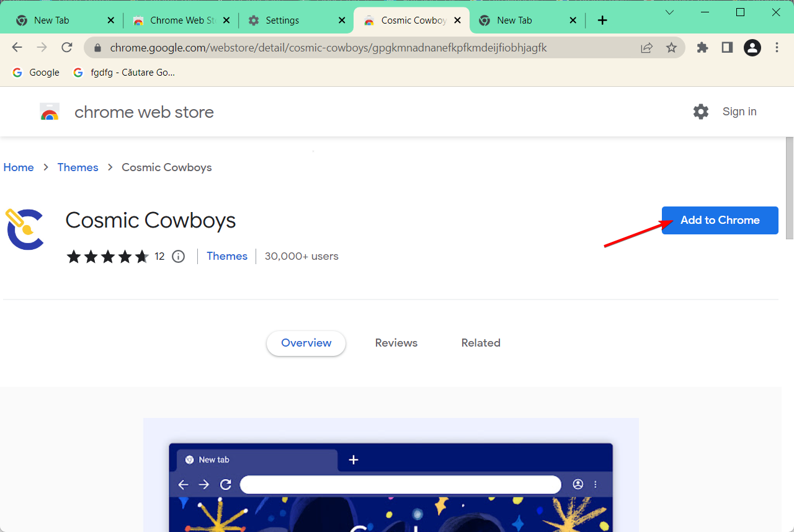Click the browser forward arrow
The width and height of the screenshot is (794, 532).
pyautogui.click(x=42, y=48)
